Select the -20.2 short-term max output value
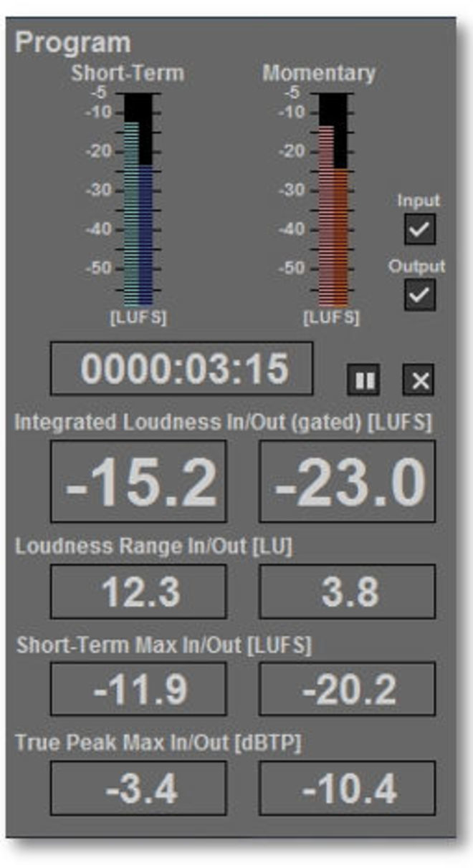Viewport: 473px width, 868px height. (x=347, y=689)
